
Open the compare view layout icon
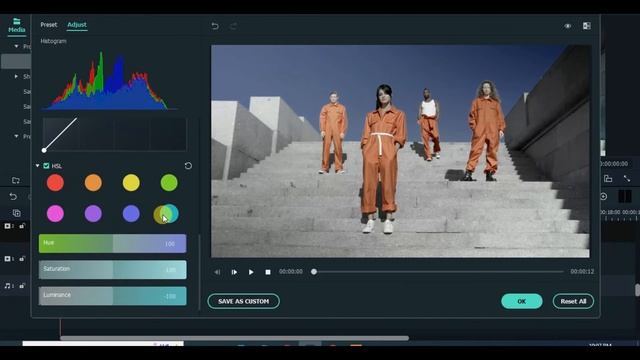[587, 26]
